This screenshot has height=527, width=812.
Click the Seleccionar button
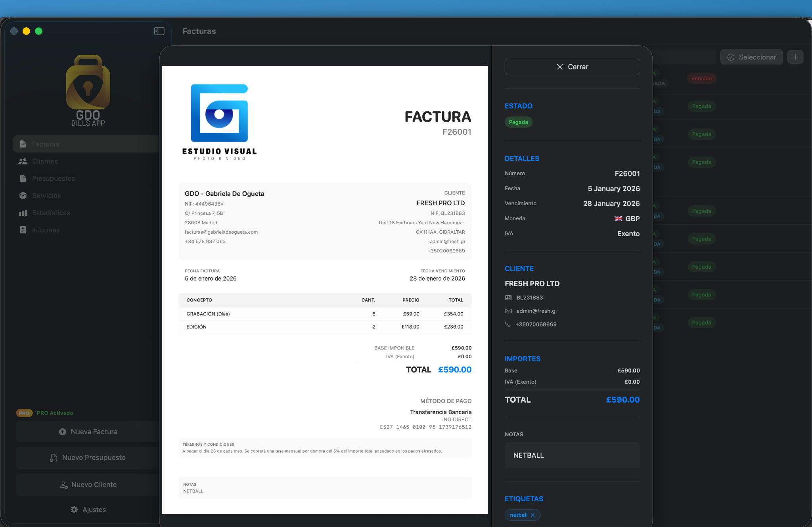coord(751,57)
